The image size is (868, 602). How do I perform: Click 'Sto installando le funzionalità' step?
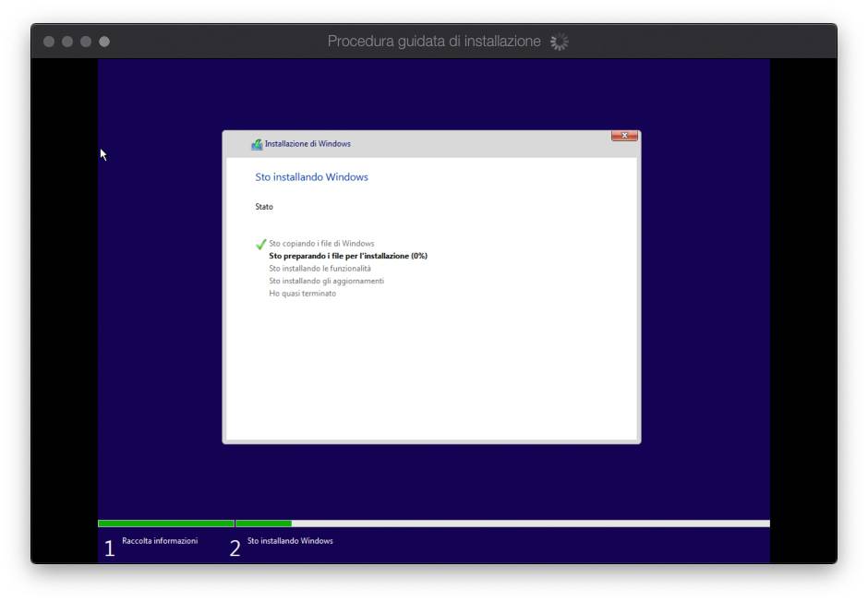click(320, 269)
